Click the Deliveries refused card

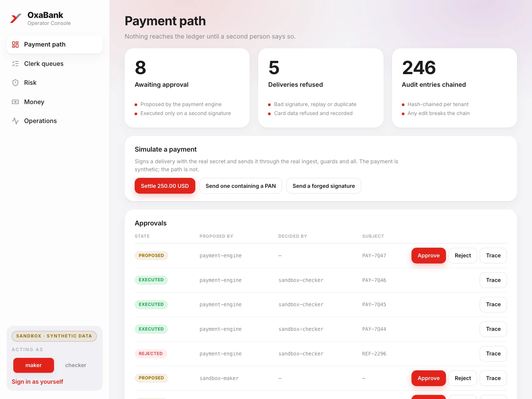coord(321,88)
